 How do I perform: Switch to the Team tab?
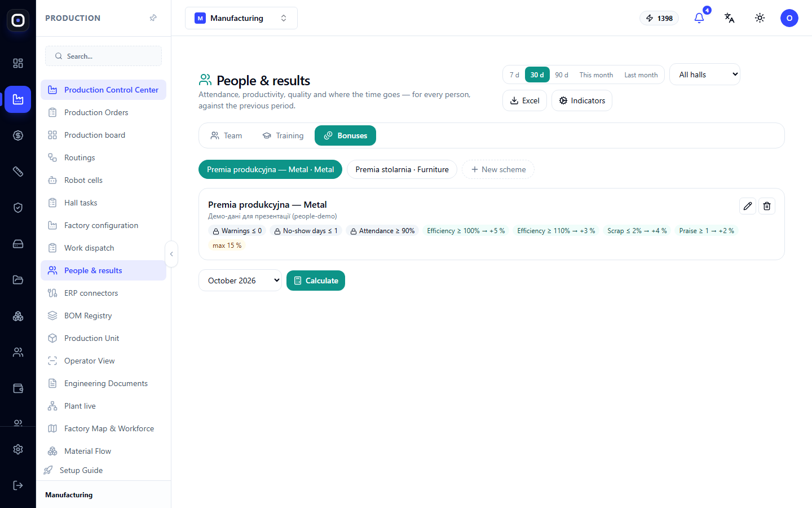[x=226, y=135]
